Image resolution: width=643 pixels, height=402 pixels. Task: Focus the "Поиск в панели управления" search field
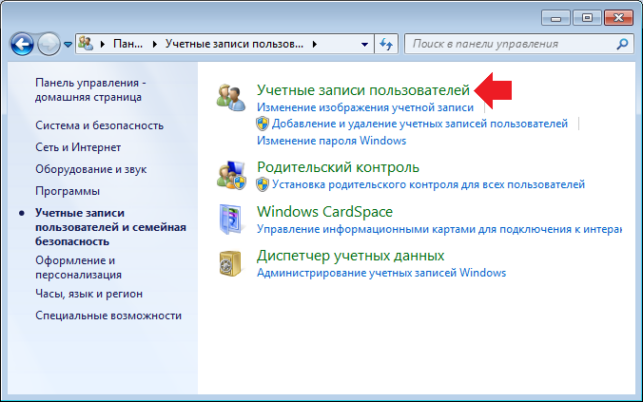coord(518,44)
